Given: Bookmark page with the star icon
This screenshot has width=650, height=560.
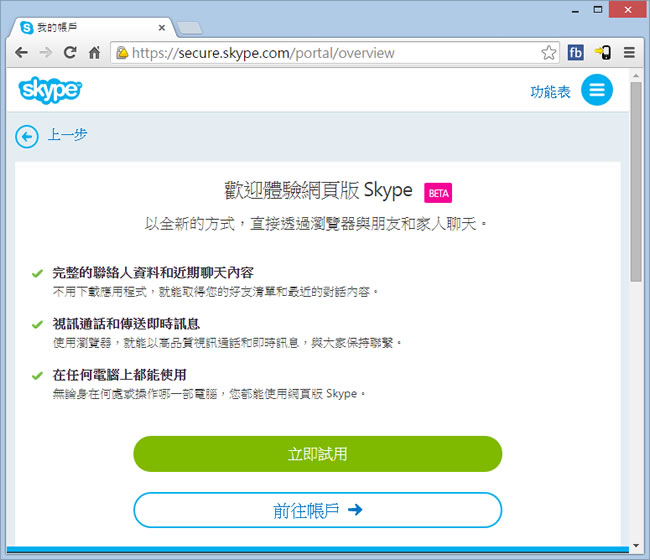Looking at the screenshot, I should [548, 53].
